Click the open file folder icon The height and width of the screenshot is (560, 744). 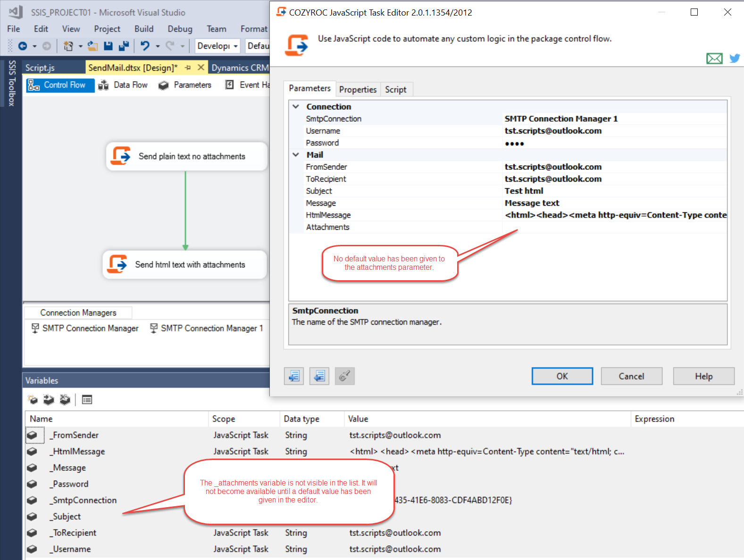tap(93, 46)
